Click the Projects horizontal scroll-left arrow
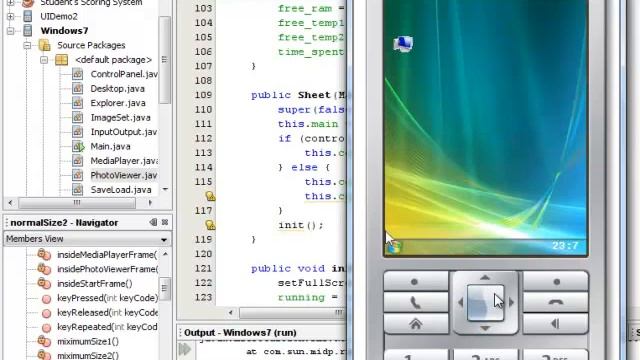 (10, 202)
